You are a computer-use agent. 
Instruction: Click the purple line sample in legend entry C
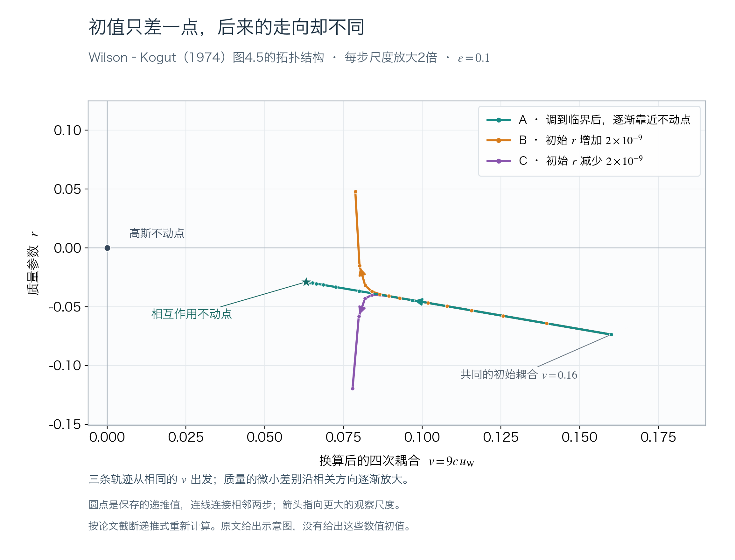click(498, 161)
